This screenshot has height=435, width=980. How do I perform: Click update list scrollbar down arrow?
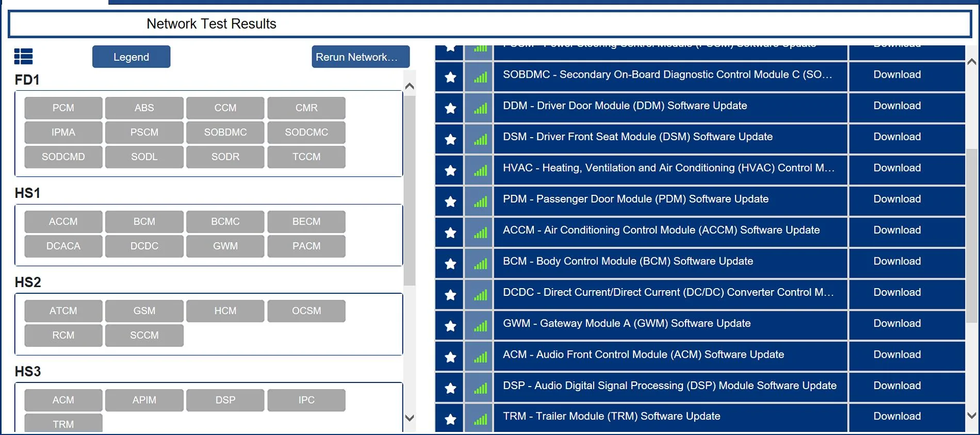pyautogui.click(x=972, y=415)
